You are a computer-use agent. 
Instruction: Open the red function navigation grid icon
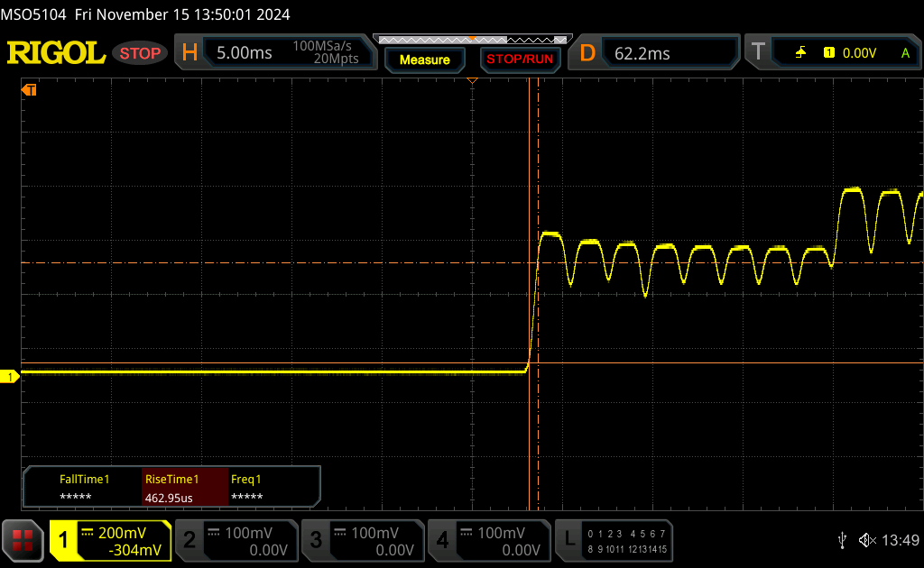point(23,540)
